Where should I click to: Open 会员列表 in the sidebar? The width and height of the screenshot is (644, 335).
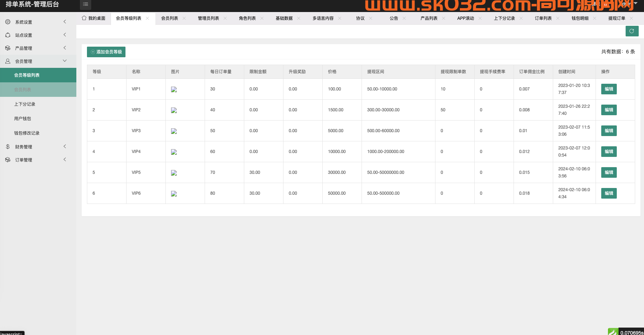tap(38, 90)
